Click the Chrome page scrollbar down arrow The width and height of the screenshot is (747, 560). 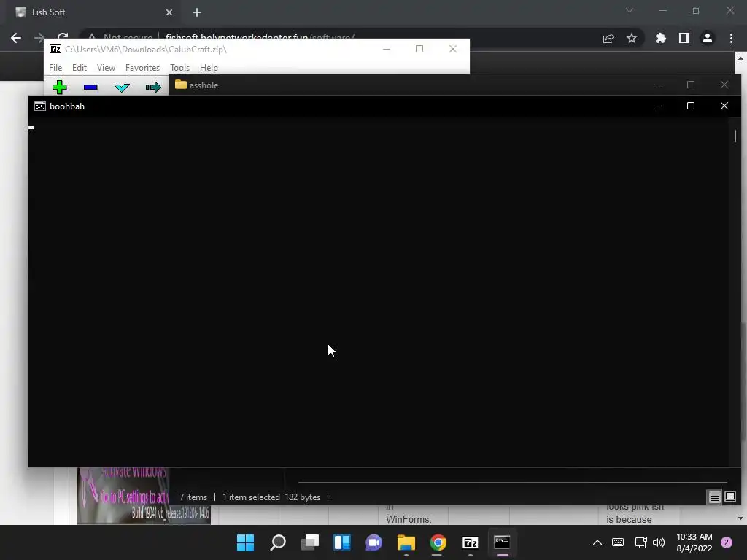[740, 518]
